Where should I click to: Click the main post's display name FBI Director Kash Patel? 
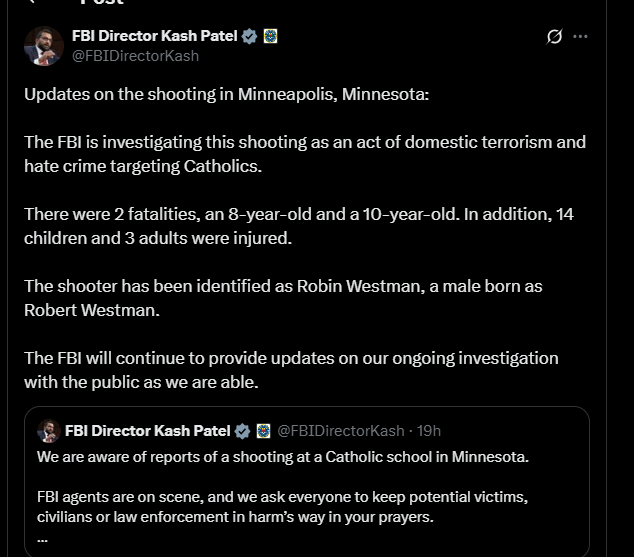click(154, 36)
